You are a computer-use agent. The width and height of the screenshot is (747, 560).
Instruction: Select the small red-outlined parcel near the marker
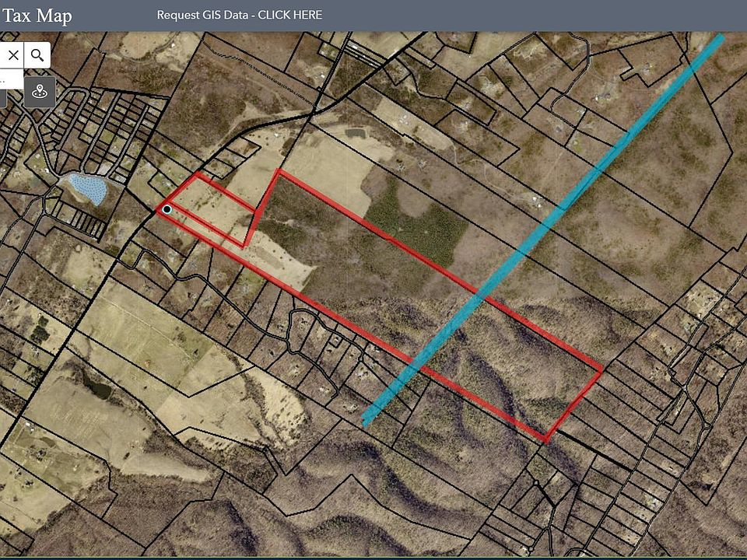pyautogui.click(x=210, y=208)
